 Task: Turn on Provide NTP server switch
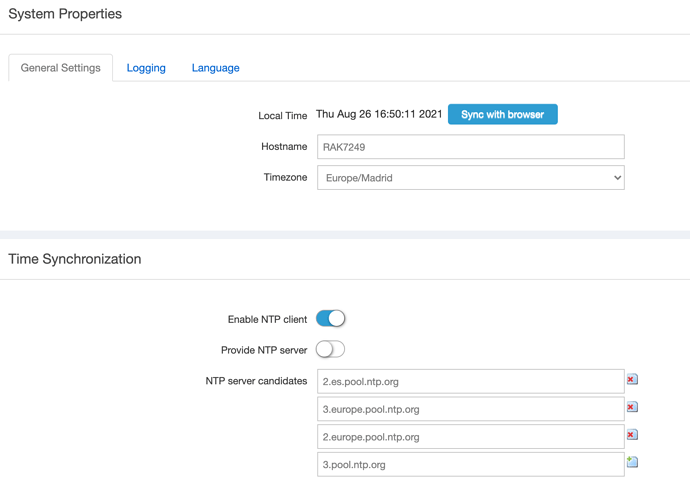coord(330,349)
